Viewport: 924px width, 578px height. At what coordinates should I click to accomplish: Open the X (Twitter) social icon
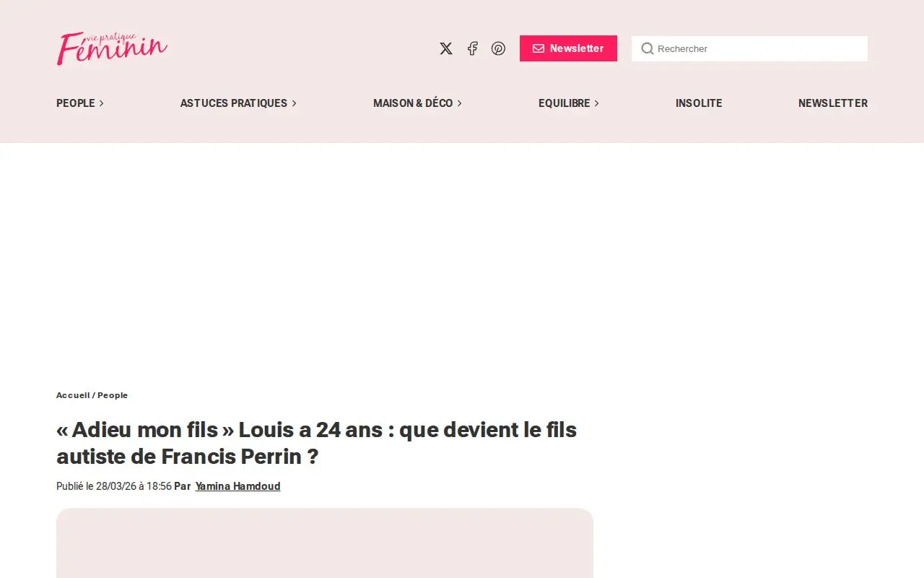pos(446,48)
